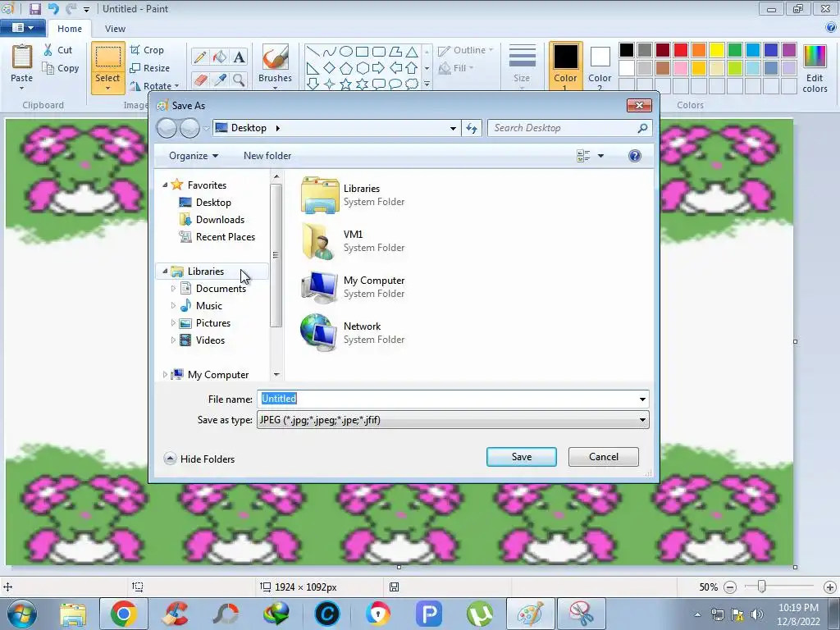Screen dimensions: 840x630
Task: Pick the Five-point star shape
Action: [x=346, y=84]
